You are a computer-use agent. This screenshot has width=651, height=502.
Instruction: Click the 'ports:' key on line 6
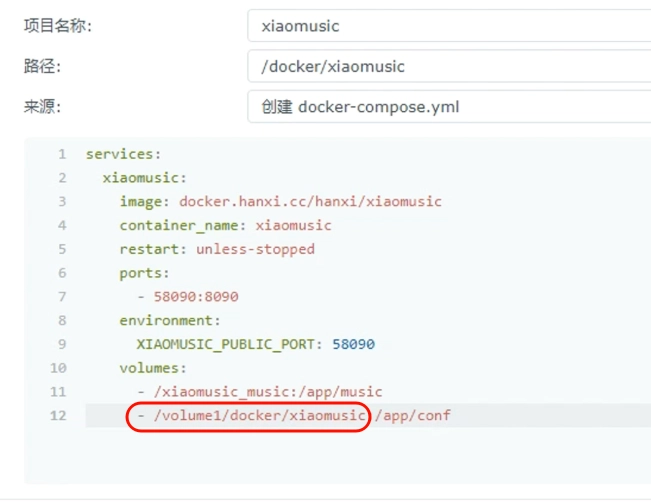pos(144,273)
